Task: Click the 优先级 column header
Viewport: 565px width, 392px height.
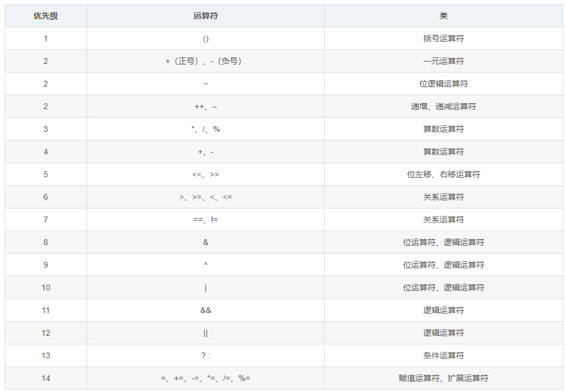Action: pyautogui.click(x=46, y=16)
